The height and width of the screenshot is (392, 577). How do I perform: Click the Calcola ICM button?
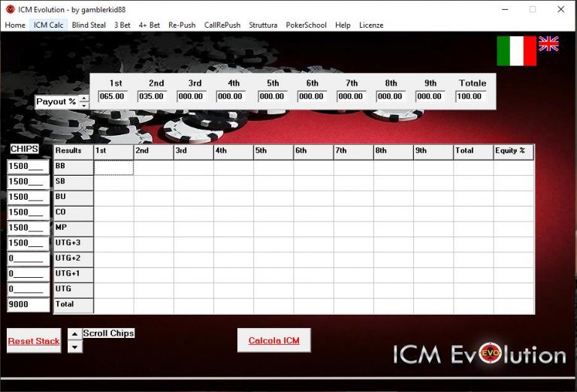click(x=274, y=340)
